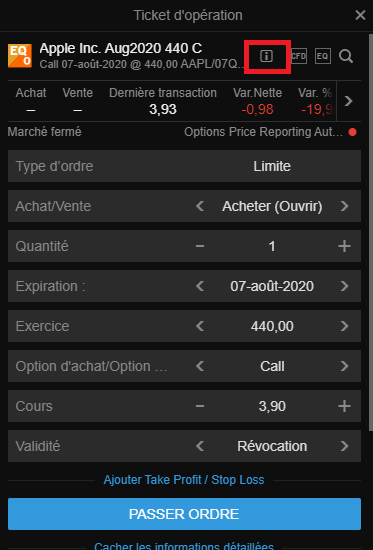The width and height of the screenshot is (373, 550).
Task: Select previous Exercice strike arrow
Action: point(200,326)
